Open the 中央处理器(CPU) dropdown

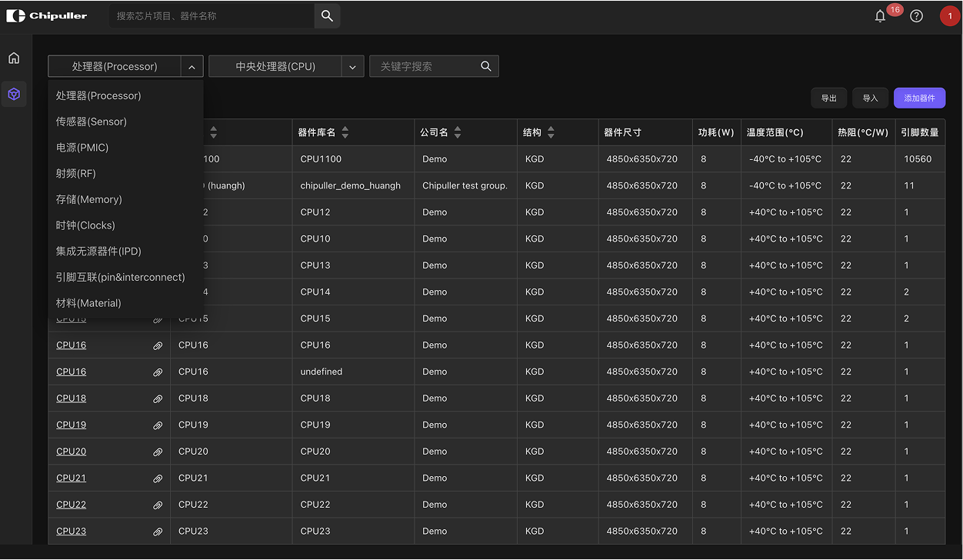(352, 66)
